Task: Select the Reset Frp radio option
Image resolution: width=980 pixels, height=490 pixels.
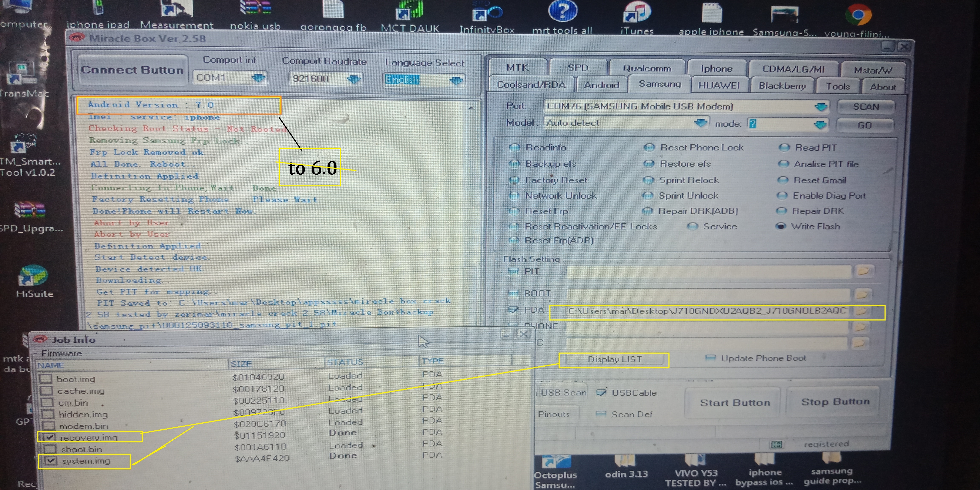Action: click(514, 211)
